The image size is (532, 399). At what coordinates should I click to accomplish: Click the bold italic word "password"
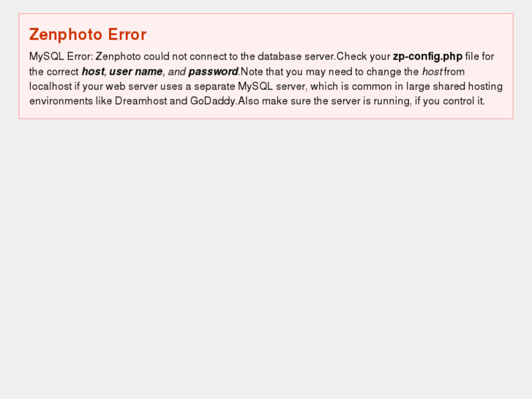[x=213, y=72]
